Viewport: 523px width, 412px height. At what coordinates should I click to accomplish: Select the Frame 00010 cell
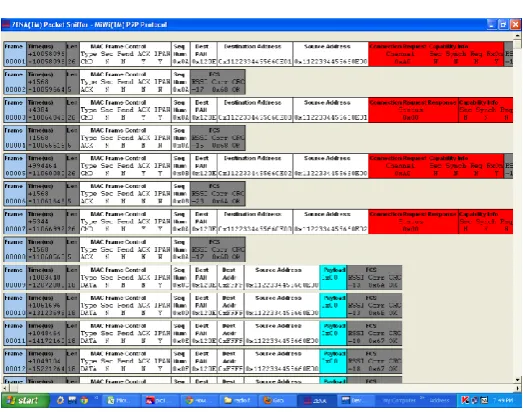[x=15, y=305]
